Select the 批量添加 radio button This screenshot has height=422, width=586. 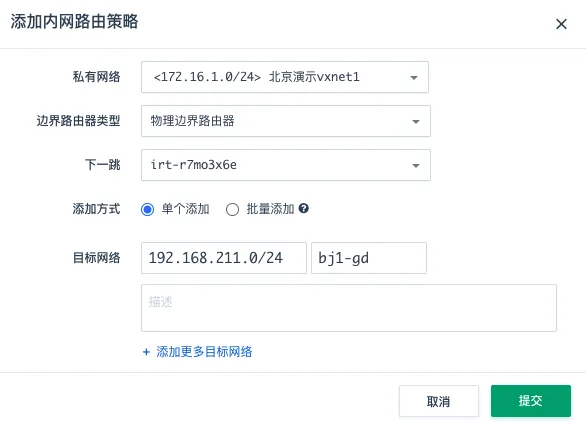232,209
